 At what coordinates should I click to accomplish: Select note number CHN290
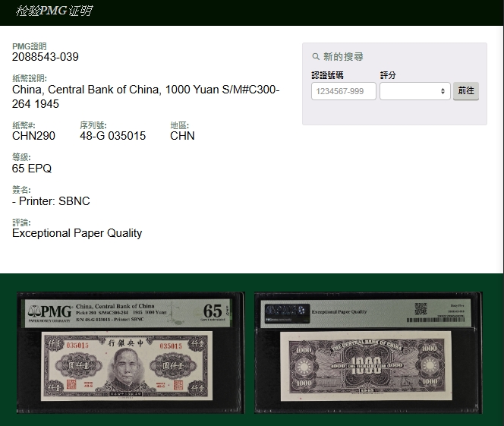point(33,136)
